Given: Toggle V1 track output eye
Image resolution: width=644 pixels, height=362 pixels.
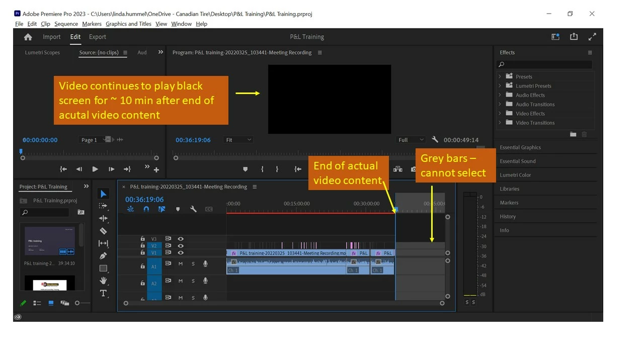Looking at the screenshot, I should 181,252.
